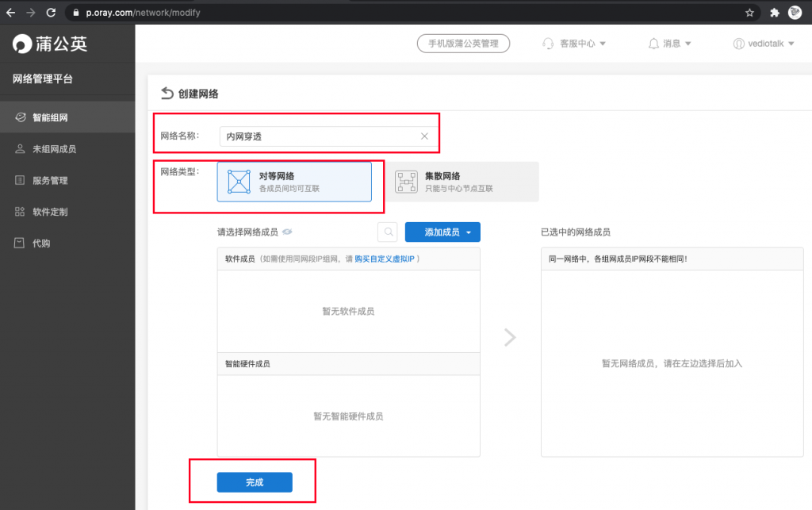
Task: Click the 完成 button
Action: [255, 482]
